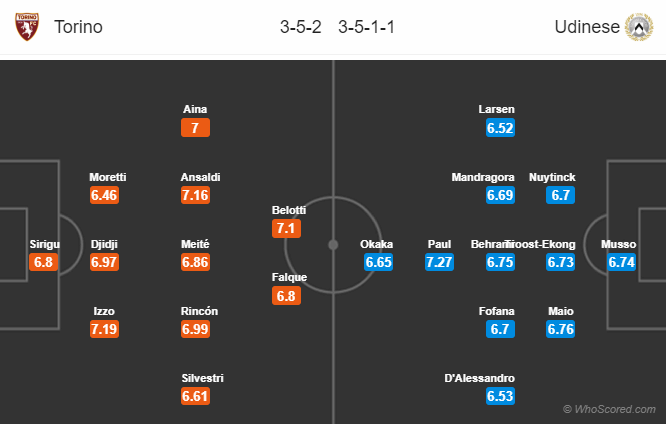Viewport: 666px width, 424px height.
Task: Click Ansaldi's 7.16 rating badge
Action: tap(195, 195)
